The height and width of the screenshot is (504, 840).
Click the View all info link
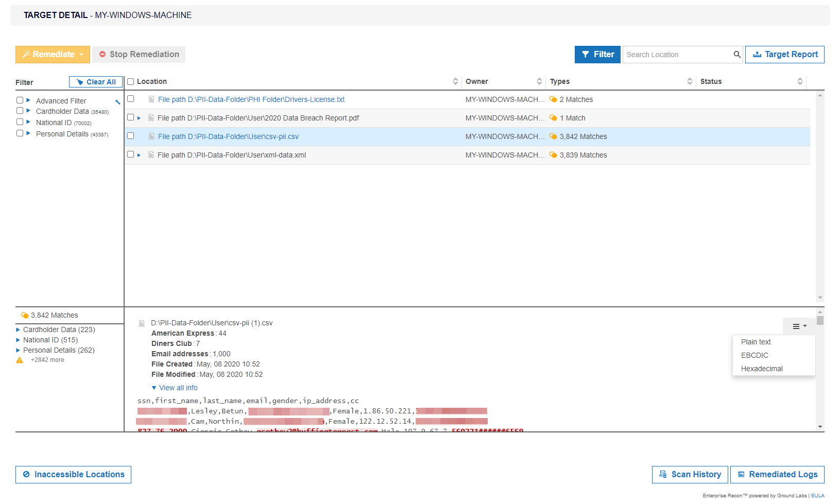pyautogui.click(x=178, y=388)
